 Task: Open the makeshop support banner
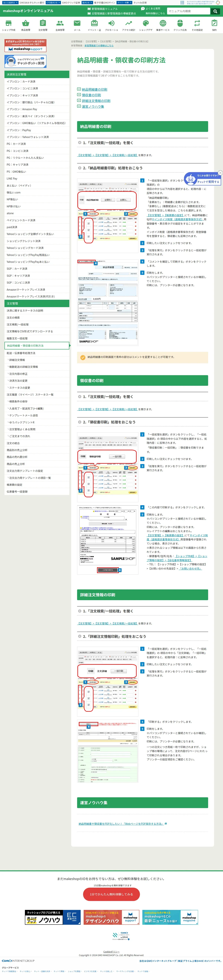(25, 46)
